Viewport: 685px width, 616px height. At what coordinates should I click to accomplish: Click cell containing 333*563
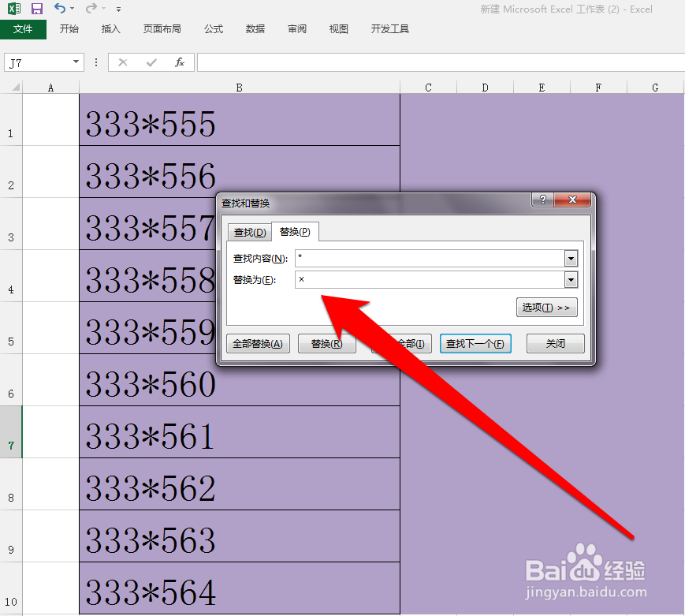click(x=240, y=536)
